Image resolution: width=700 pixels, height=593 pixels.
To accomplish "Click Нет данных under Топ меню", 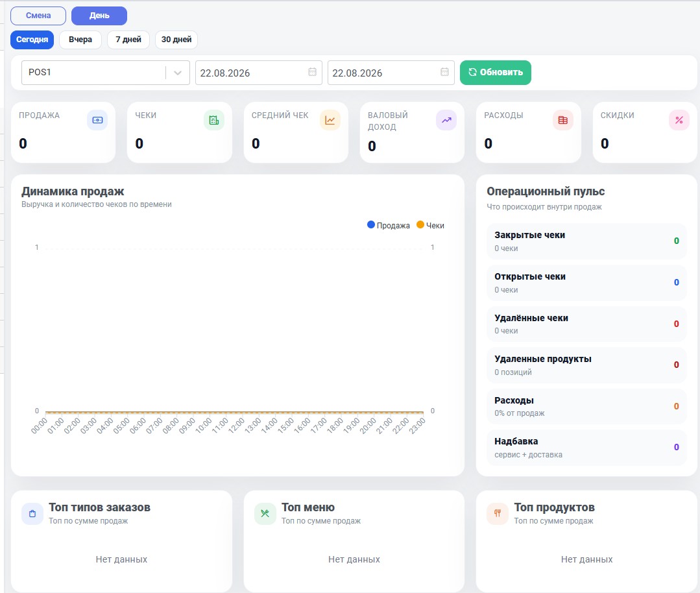I will [x=354, y=559].
